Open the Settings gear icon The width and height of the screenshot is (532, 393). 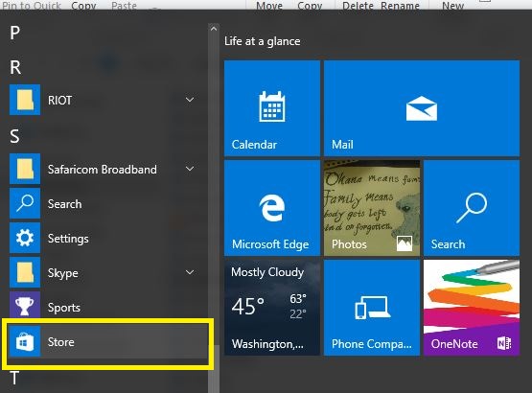[25, 238]
